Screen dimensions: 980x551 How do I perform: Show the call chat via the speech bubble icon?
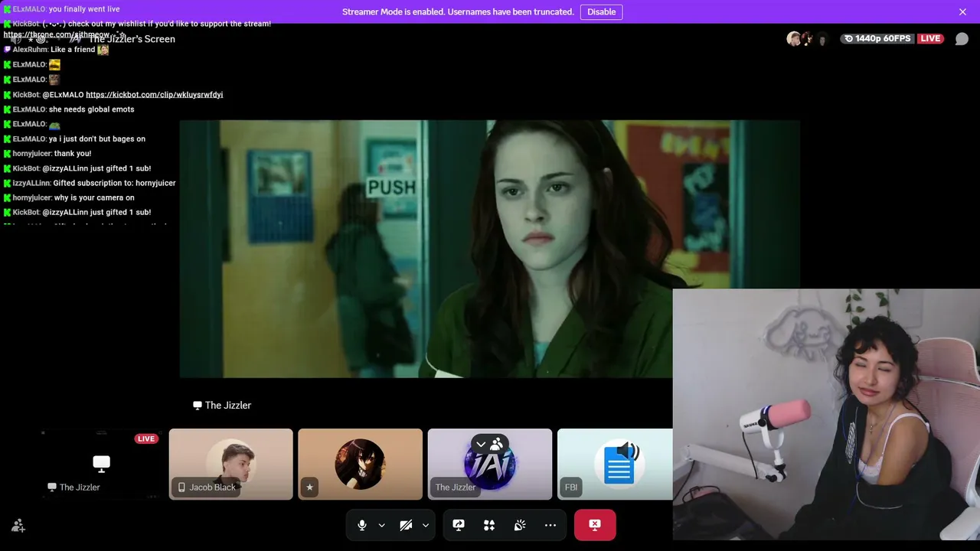click(962, 39)
